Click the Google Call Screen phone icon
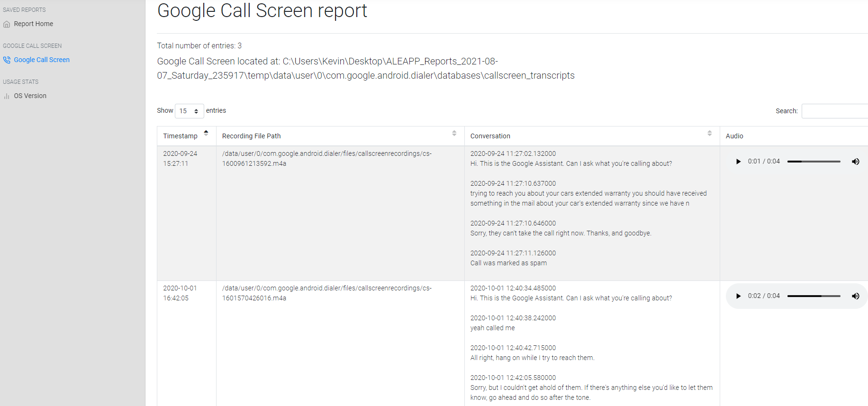Image resolution: width=868 pixels, height=406 pixels. (x=7, y=60)
